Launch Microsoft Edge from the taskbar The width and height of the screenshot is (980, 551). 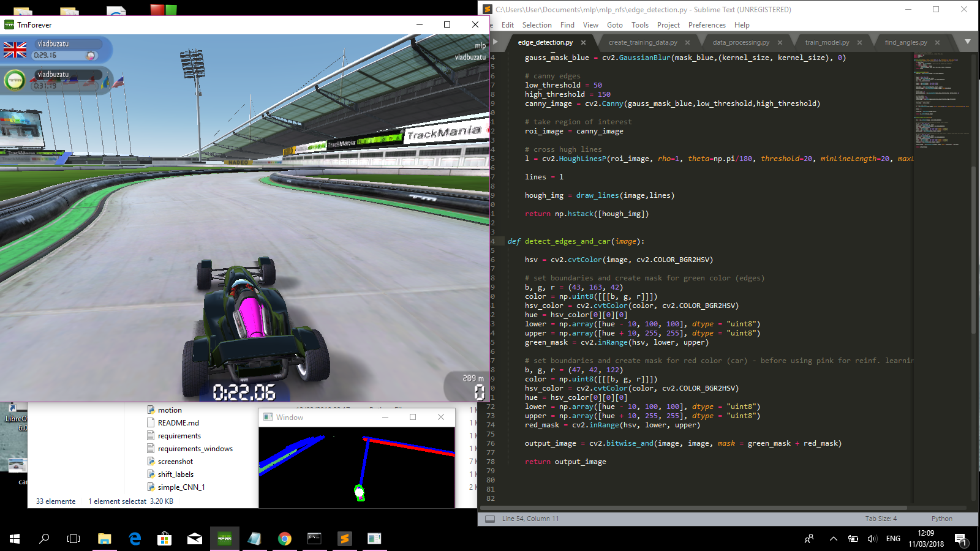click(x=135, y=539)
